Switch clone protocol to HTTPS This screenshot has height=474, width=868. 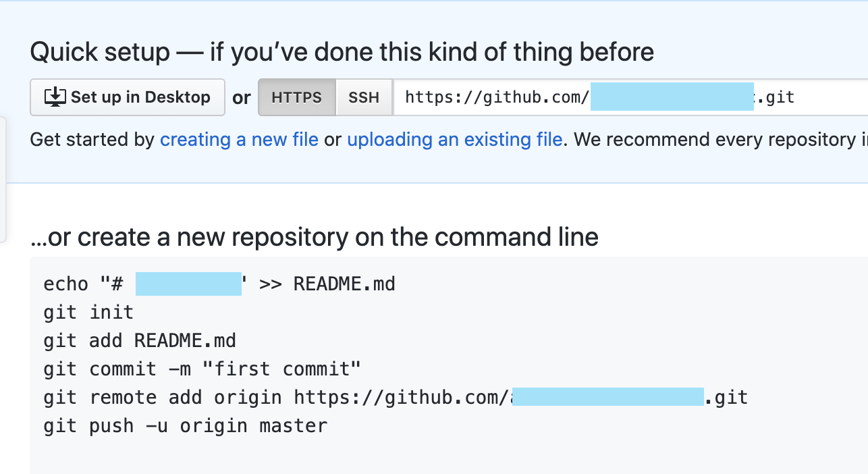[297, 97]
